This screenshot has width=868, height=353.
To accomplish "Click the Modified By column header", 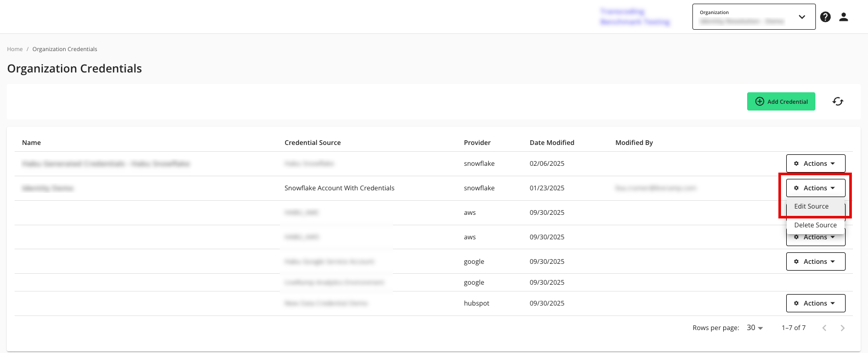I will (x=634, y=143).
